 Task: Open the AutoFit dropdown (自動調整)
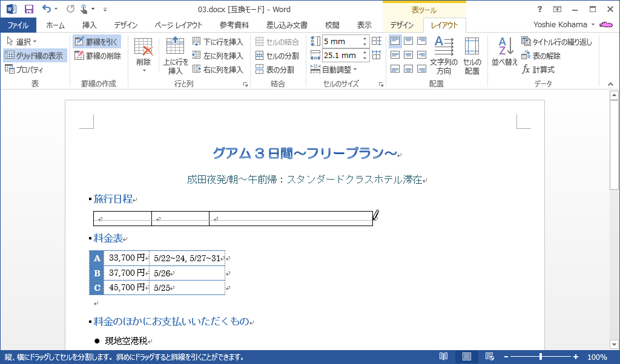pos(334,70)
